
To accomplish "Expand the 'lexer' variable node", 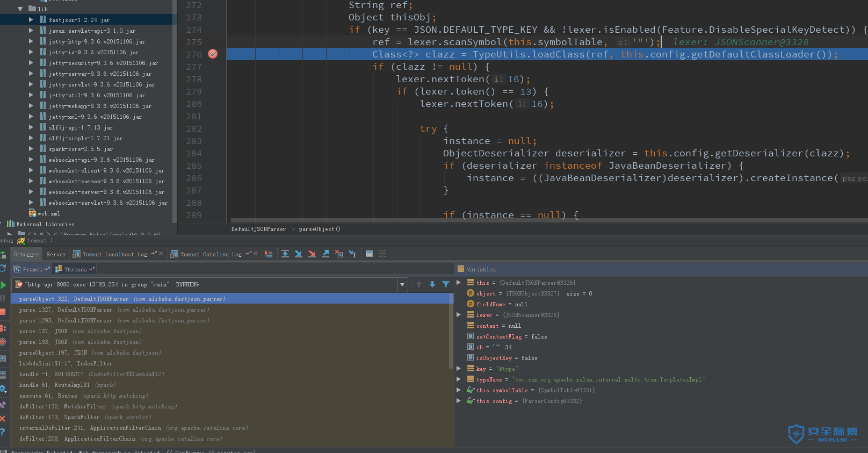I will (459, 314).
